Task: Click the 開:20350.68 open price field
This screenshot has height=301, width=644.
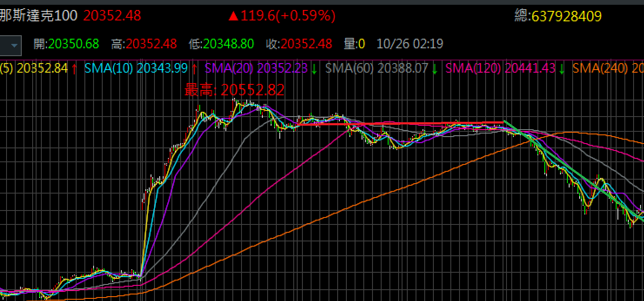Action: 66,44
